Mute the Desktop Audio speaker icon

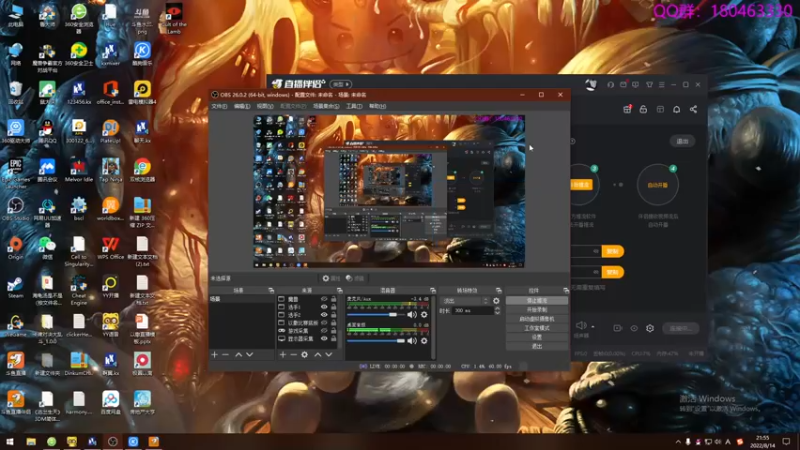(x=412, y=340)
